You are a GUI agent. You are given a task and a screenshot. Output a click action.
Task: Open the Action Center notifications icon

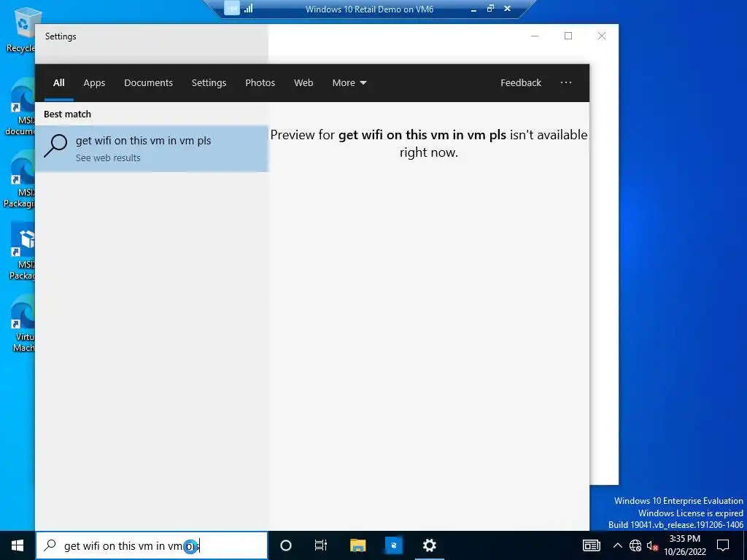point(723,545)
